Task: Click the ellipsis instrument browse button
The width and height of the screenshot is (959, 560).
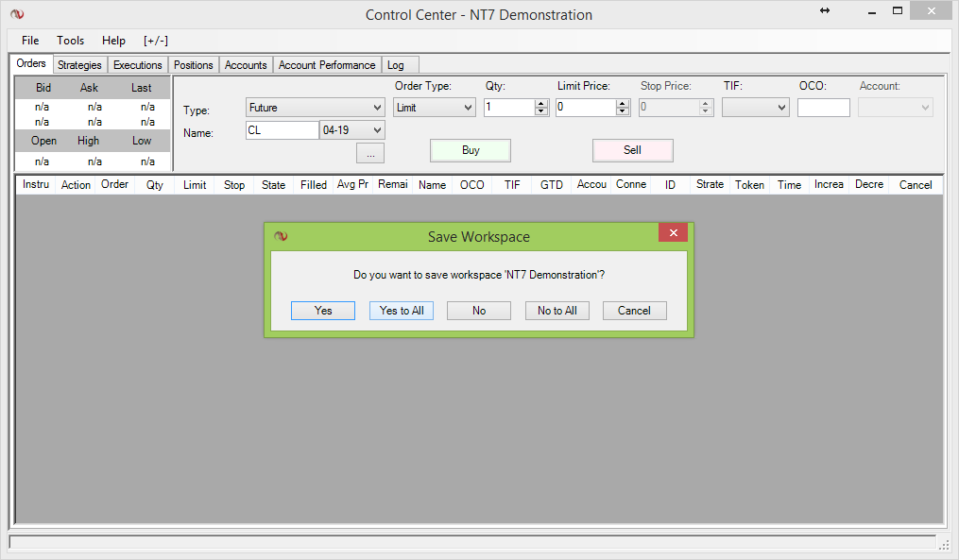Action: point(370,153)
